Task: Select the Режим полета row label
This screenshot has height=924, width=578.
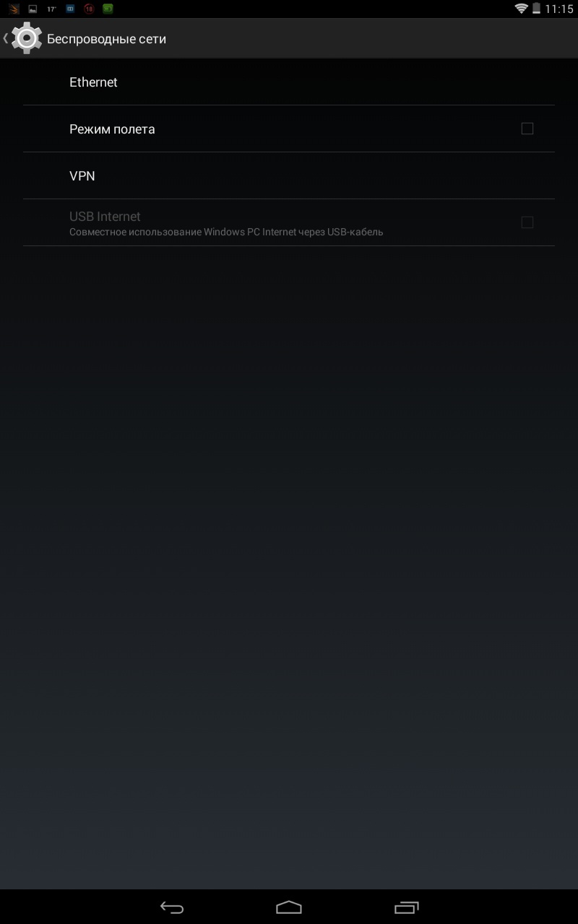Action: (112, 129)
